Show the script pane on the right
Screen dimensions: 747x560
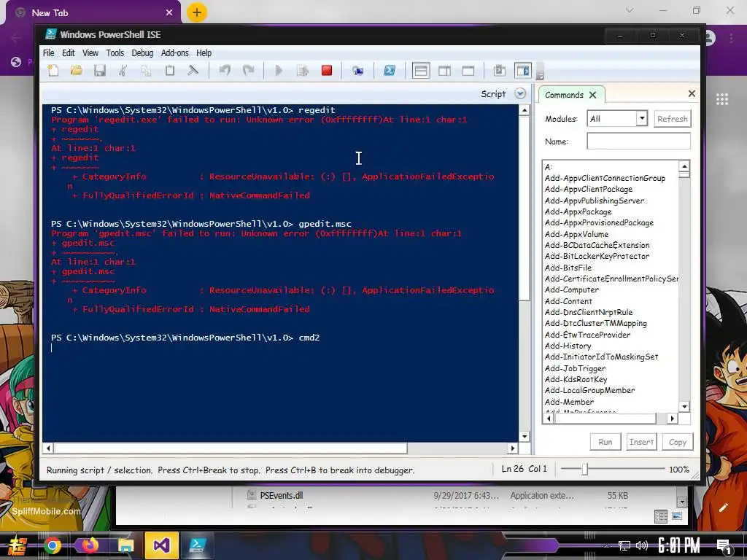tap(444, 71)
